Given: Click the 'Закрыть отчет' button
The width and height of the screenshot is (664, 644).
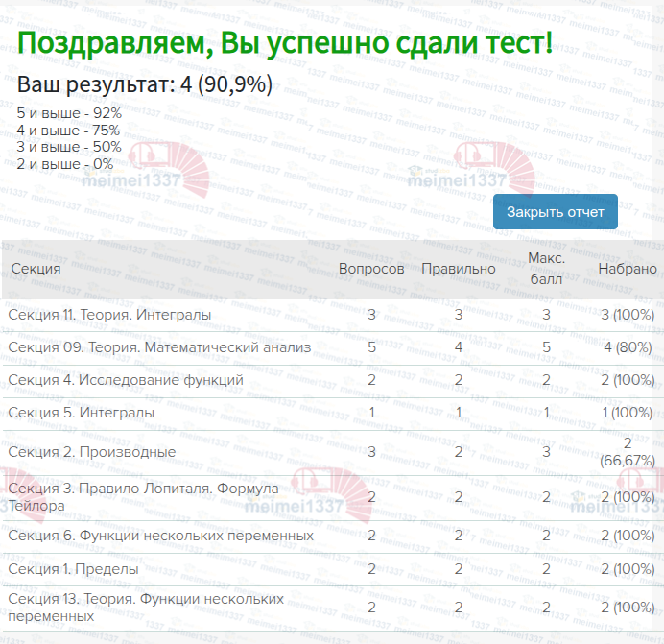Looking at the screenshot, I should click(x=556, y=211).
